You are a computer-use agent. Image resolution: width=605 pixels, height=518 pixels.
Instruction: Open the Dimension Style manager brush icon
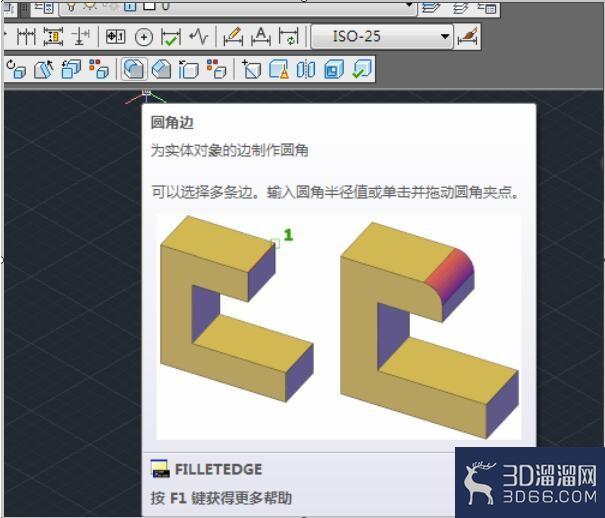(x=468, y=37)
